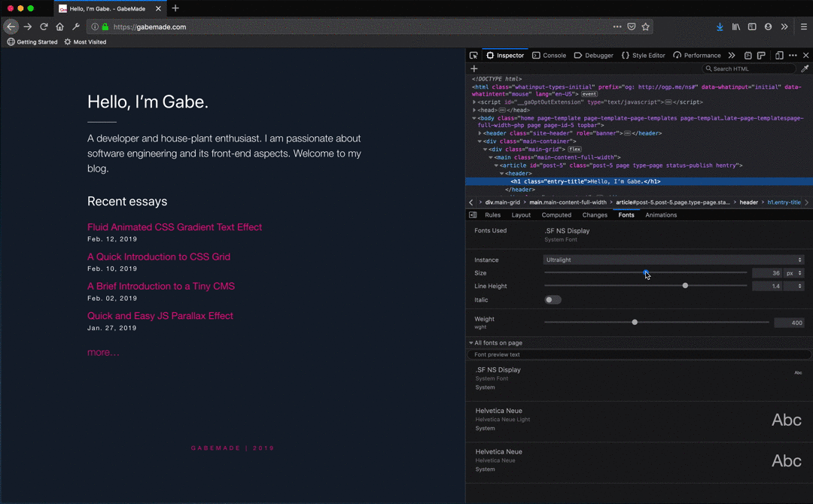Click the Size slider handle
This screenshot has height=504, width=813.
click(x=646, y=272)
